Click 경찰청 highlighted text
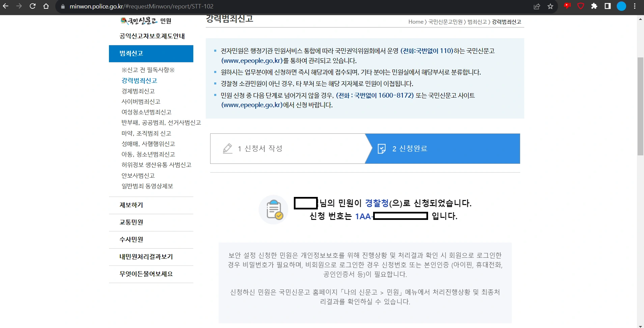 [x=377, y=203]
